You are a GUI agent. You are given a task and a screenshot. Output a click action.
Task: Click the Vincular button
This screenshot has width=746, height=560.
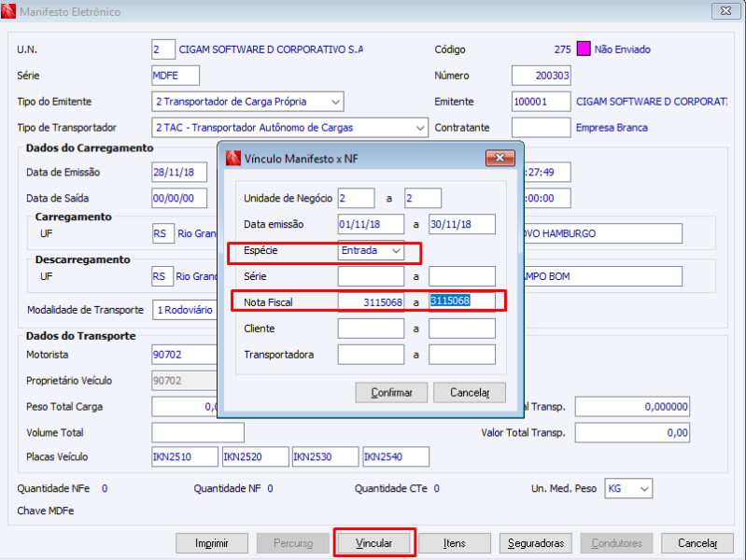(x=373, y=543)
